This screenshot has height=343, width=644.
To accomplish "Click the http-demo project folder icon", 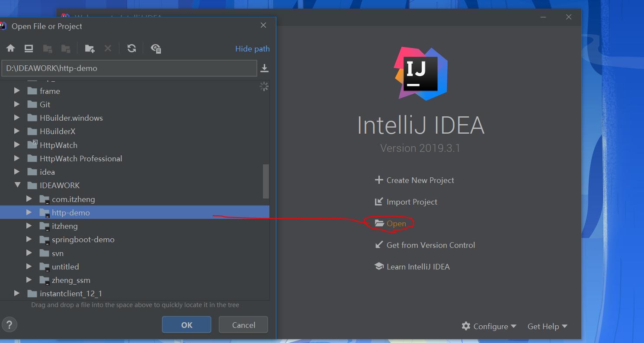I will [45, 213].
